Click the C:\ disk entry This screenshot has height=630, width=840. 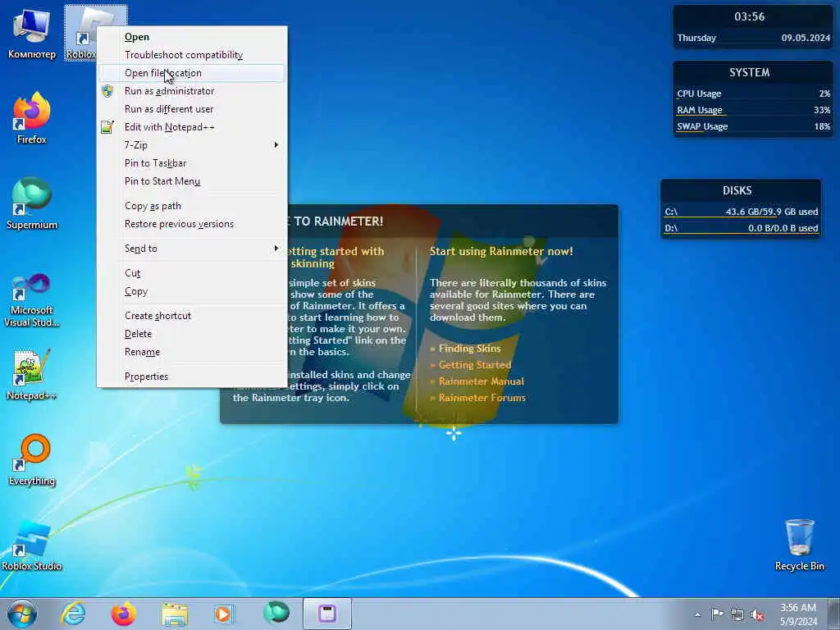741,212
